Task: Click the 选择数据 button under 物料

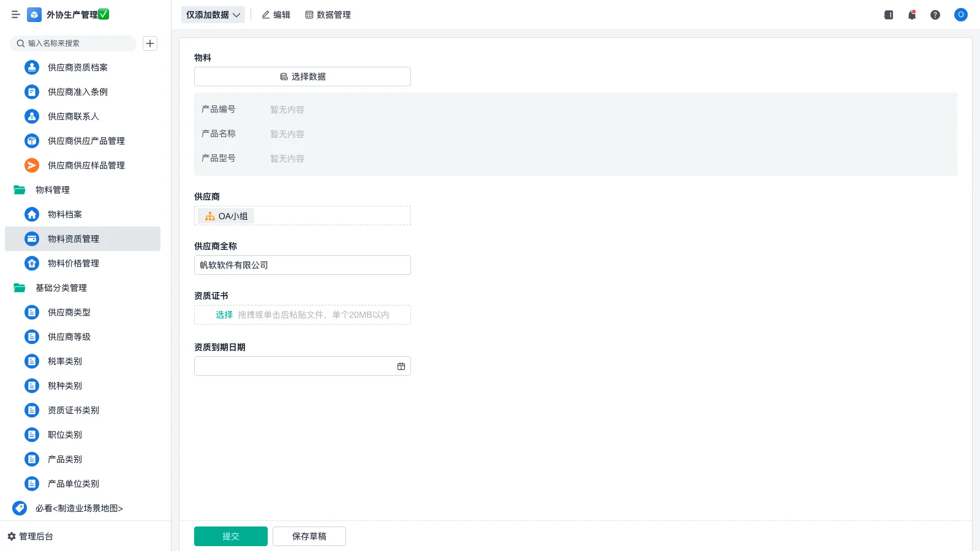Action: click(303, 77)
